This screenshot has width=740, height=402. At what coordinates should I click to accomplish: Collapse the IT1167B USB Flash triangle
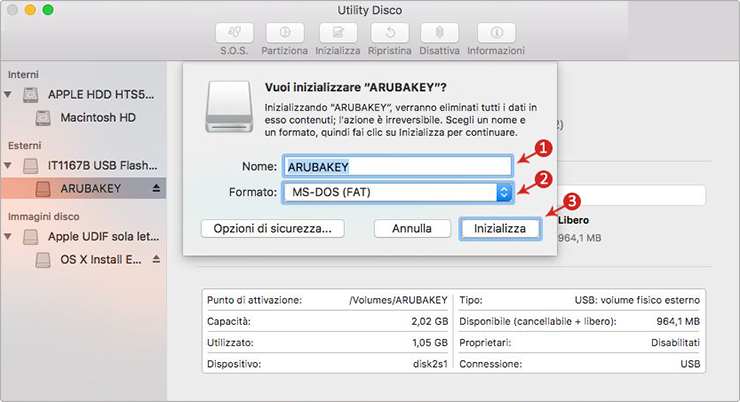point(8,166)
